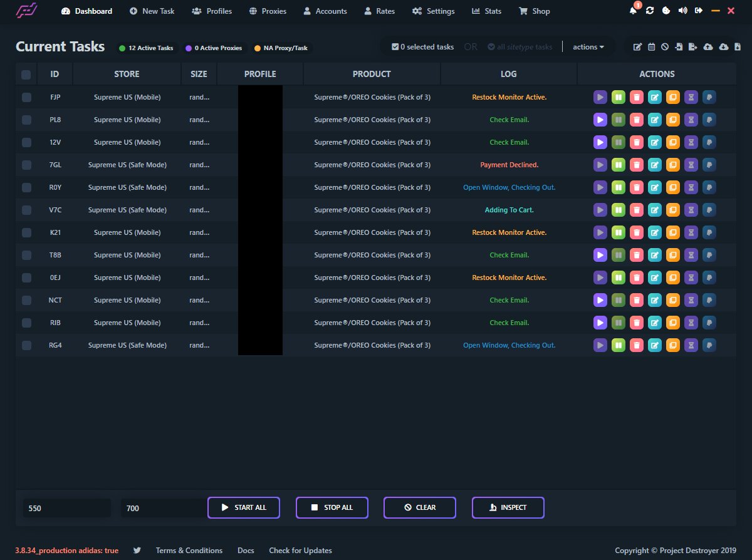This screenshot has width=752, height=560.
Task: Check the box for task FJP
Action: (26, 97)
